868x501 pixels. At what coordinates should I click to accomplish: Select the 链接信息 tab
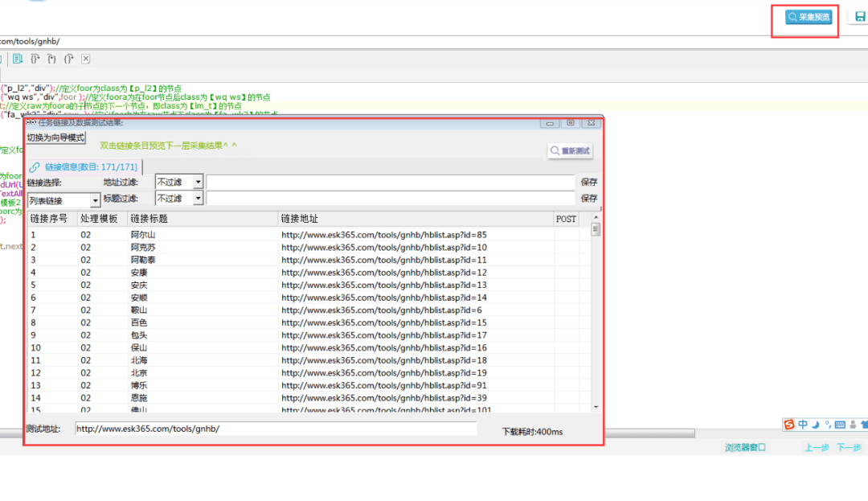point(84,166)
